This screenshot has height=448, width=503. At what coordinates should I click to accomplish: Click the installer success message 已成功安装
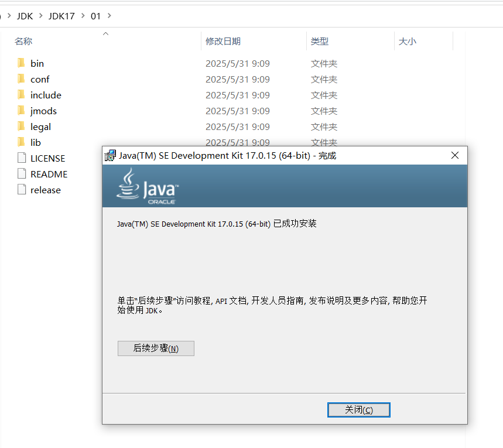[x=295, y=223]
